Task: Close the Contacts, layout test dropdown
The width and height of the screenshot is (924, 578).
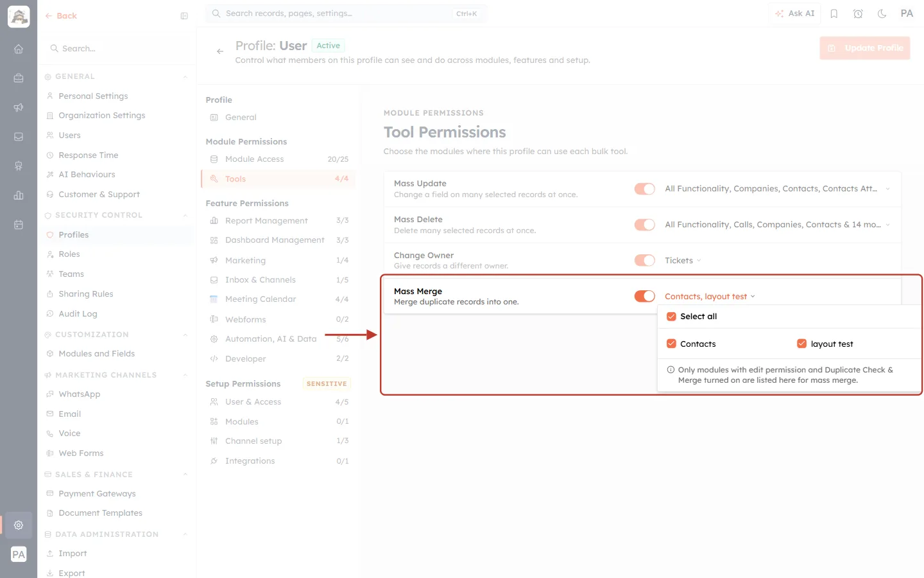Action: (710, 297)
